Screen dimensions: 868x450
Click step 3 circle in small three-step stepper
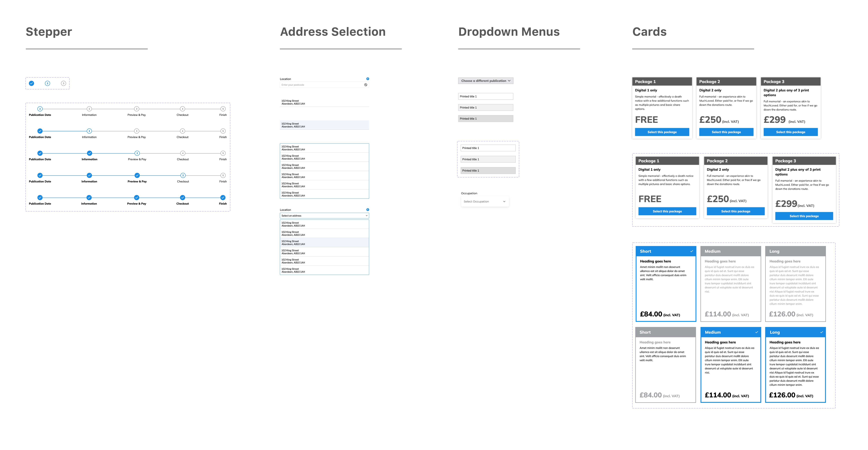pos(63,83)
